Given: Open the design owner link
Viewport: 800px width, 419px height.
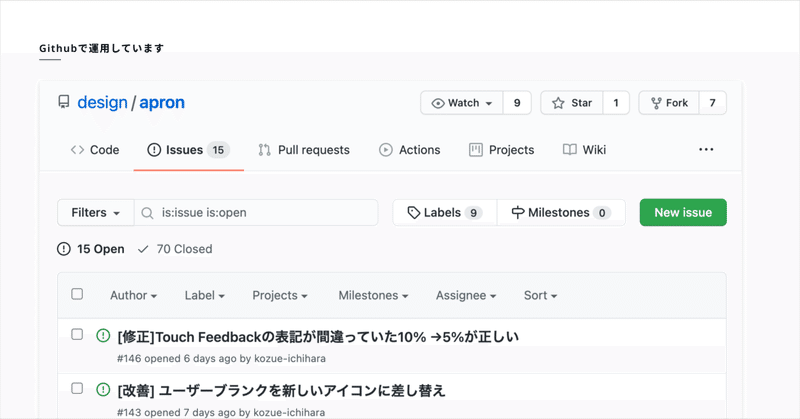Looking at the screenshot, I should point(102,103).
